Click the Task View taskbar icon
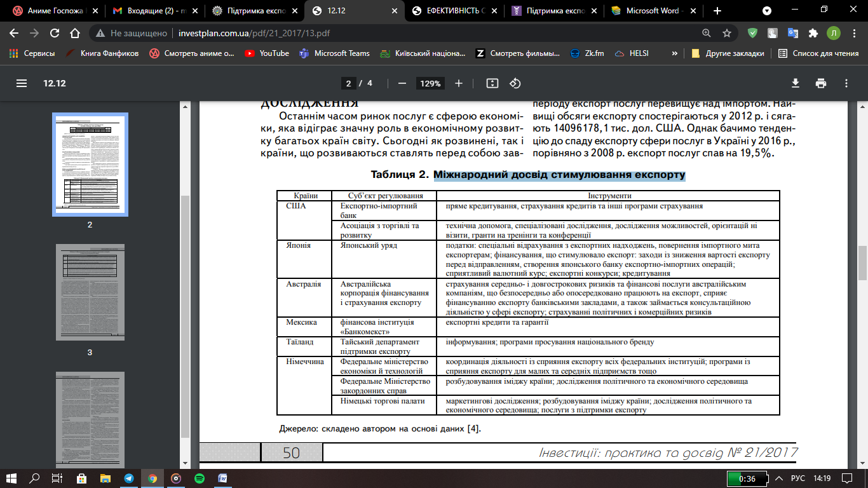This screenshot has height=488, width=868. coord(57,478)
